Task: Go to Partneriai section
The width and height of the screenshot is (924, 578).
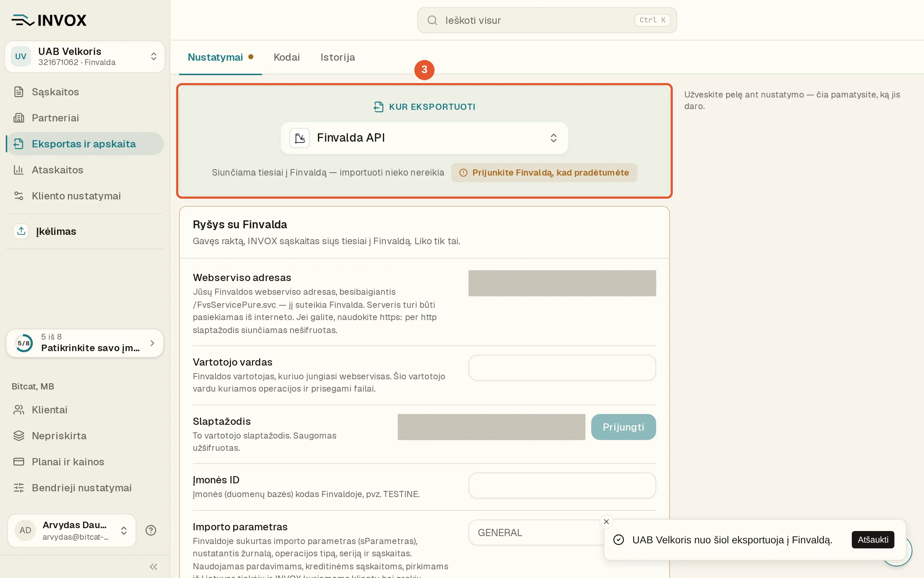Action: [x=85, y=118]
